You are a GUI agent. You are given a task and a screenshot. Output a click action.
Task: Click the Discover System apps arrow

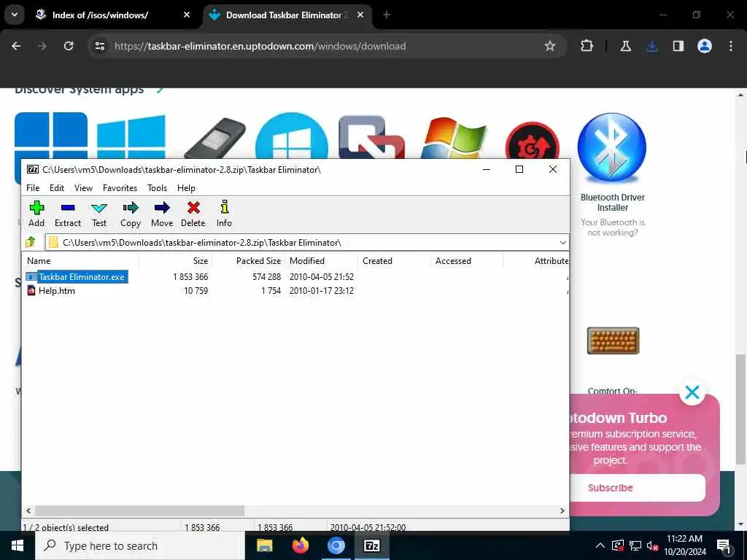(x=160, y=90)
